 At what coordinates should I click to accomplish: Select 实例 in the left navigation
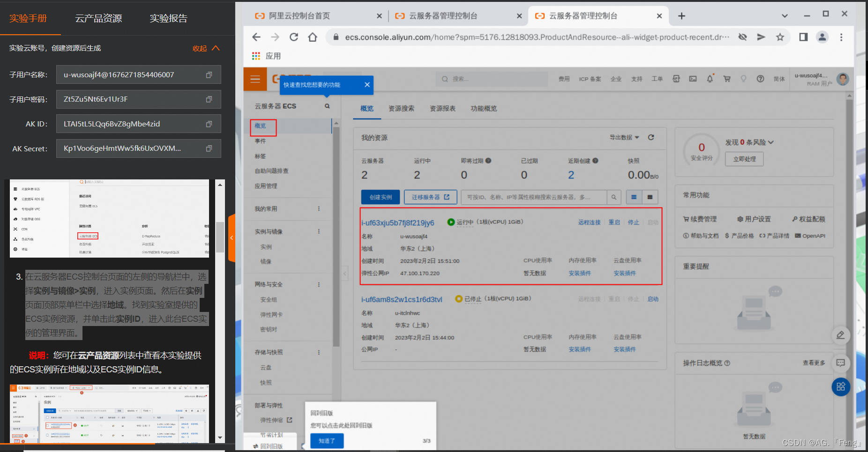pos(266,247)
